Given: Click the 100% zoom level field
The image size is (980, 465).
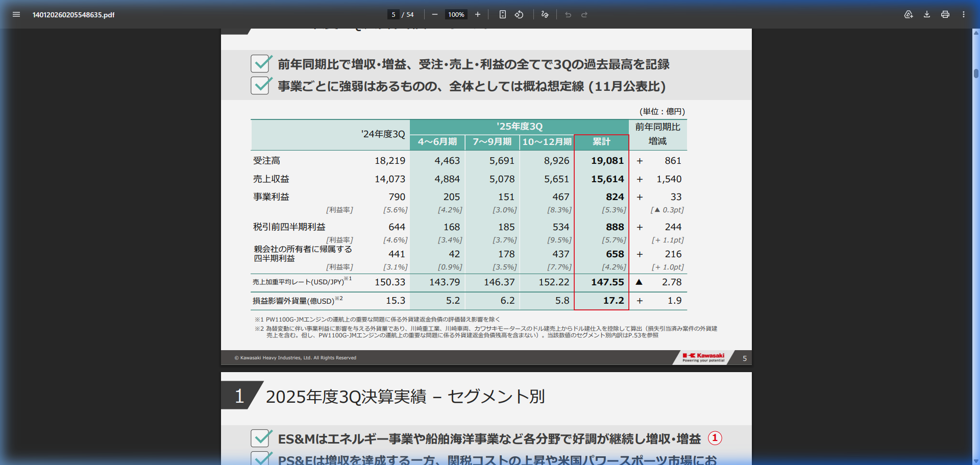Looking at the screenshot, I should pos(456,14).
